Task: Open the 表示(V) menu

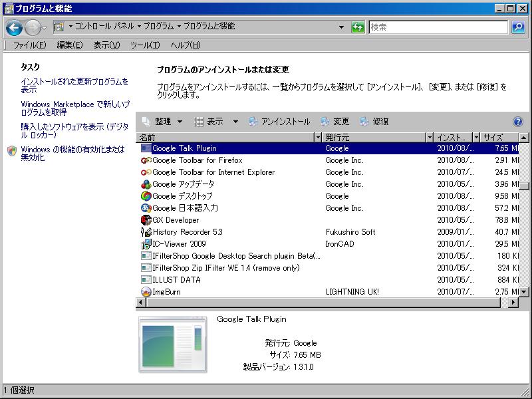Action: (106, 45)
